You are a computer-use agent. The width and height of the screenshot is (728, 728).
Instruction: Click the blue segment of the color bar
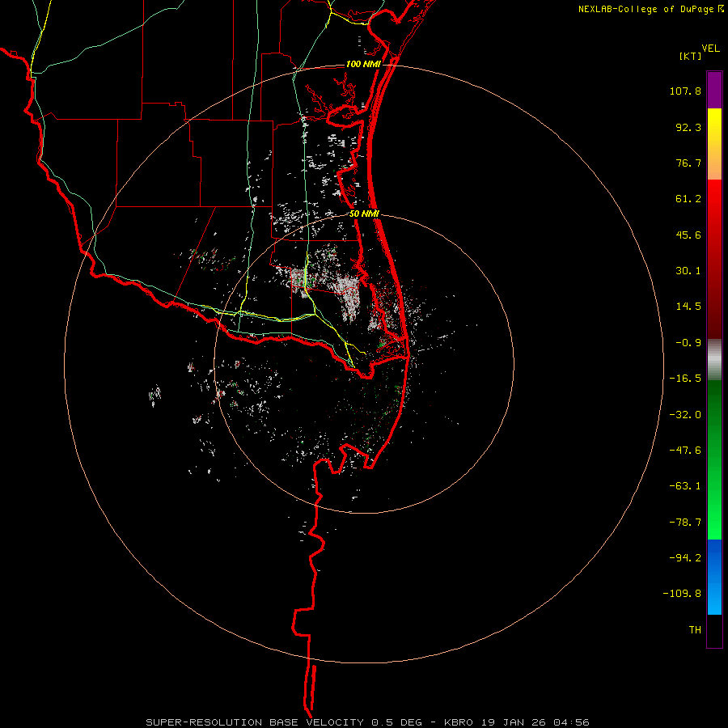click(714, 577)
